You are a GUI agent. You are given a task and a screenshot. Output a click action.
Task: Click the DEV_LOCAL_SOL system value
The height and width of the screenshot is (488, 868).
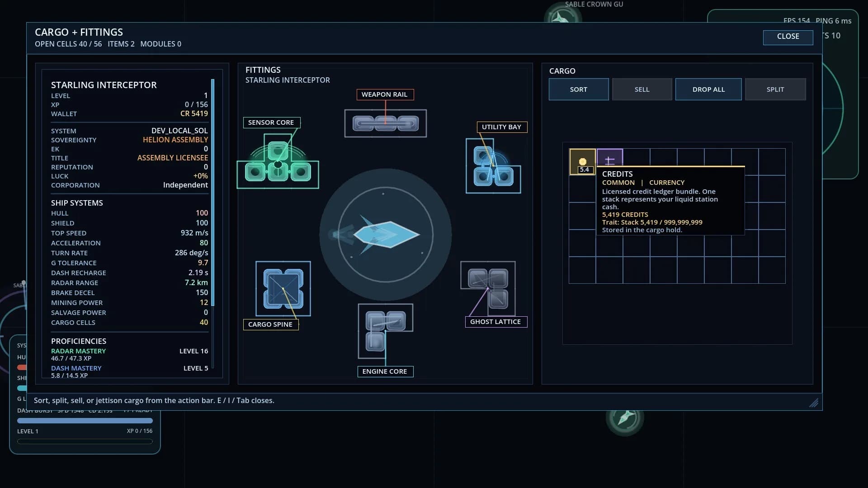pyautogui.click(x=179, y=131)
